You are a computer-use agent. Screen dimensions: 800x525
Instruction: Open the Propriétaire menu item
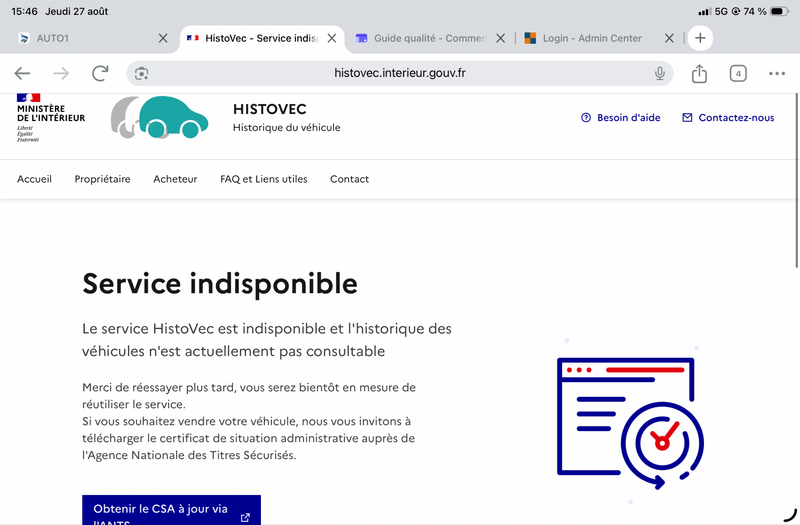(x=102, y=179)
